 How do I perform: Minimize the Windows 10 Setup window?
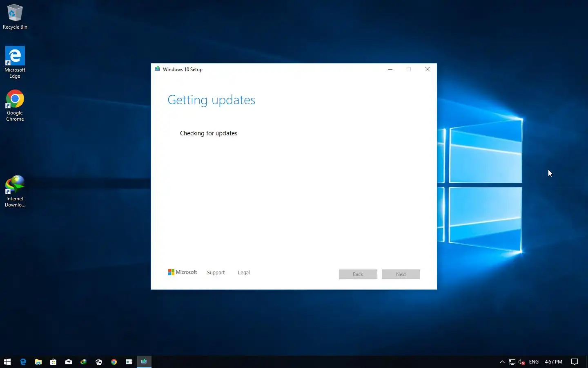(390, 69)
